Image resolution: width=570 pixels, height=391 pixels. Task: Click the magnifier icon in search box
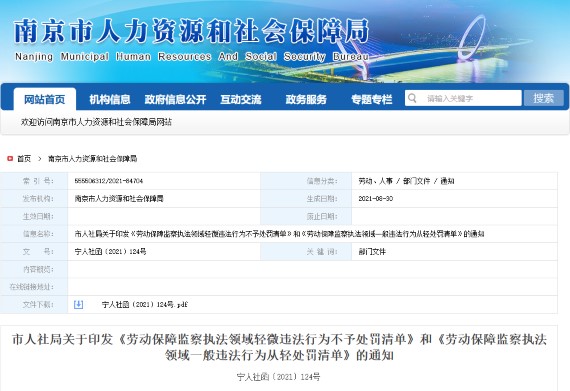[412, 98]
